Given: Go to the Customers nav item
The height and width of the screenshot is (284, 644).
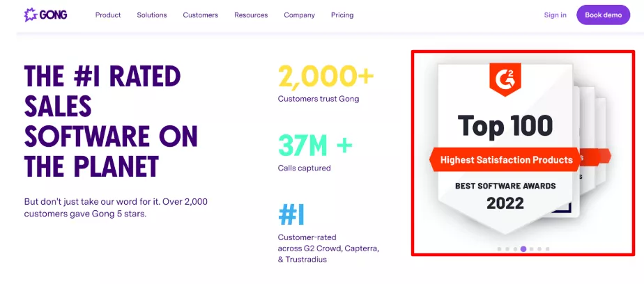Looking at the screenshot, I should [x=201, y=15].
